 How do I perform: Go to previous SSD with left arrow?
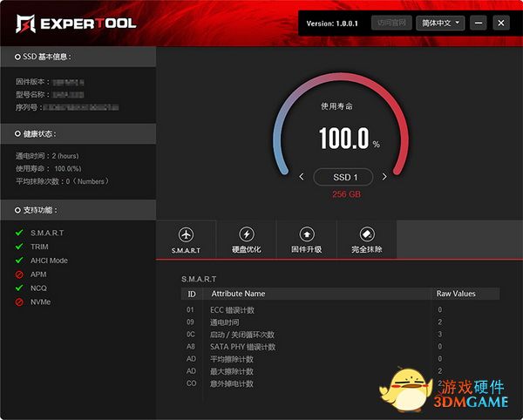click(302, 176)
